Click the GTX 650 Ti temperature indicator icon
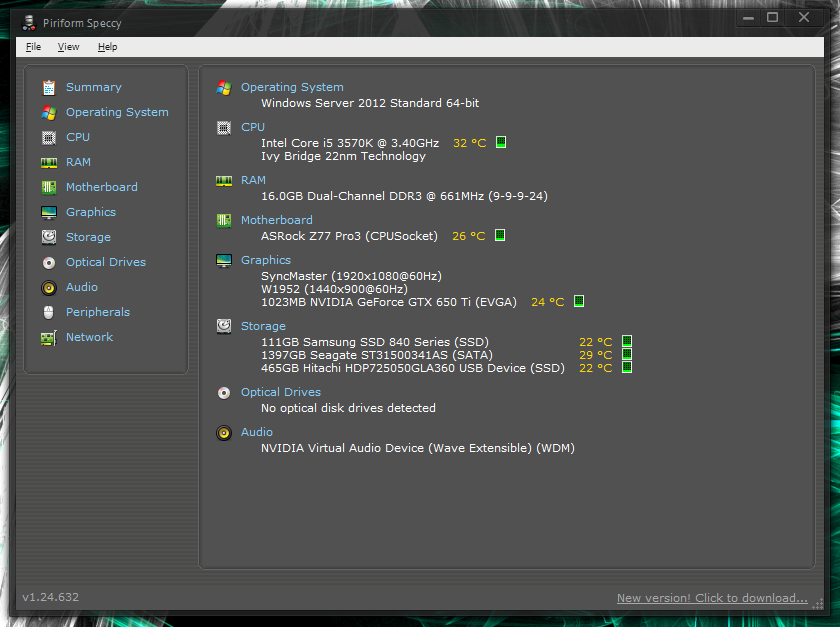Image resolution: width=840 pixels, height=627 pixels. point(579,301)
